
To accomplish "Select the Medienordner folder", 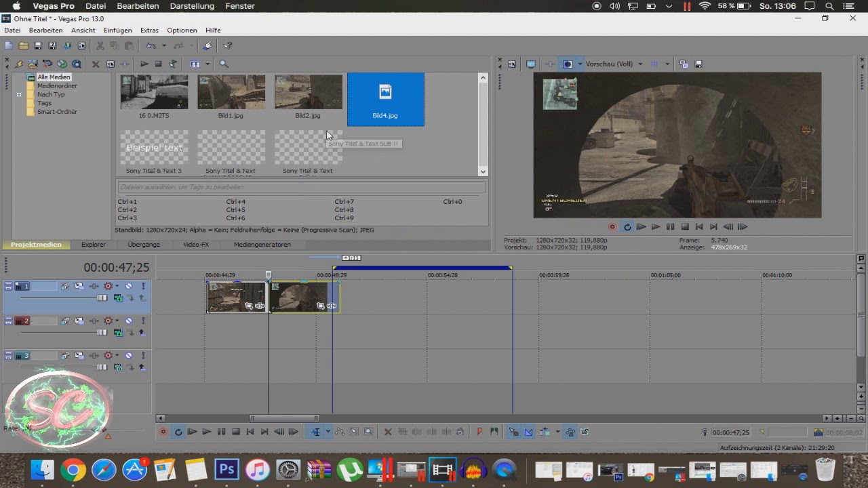I will pyautogui.click(x=57, y=86).
